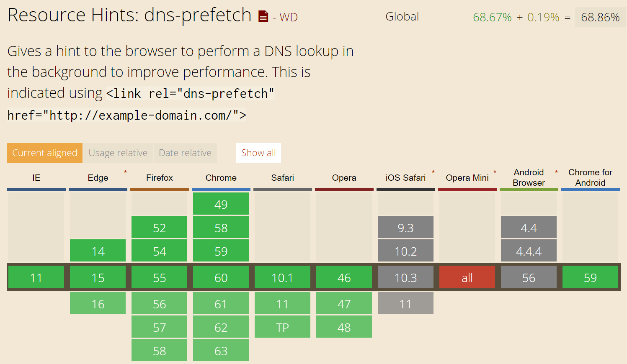This screenshot has width=627, height=364.
Task: Select the red 'all' cell under Opera Mini
Action: [467, 277]
